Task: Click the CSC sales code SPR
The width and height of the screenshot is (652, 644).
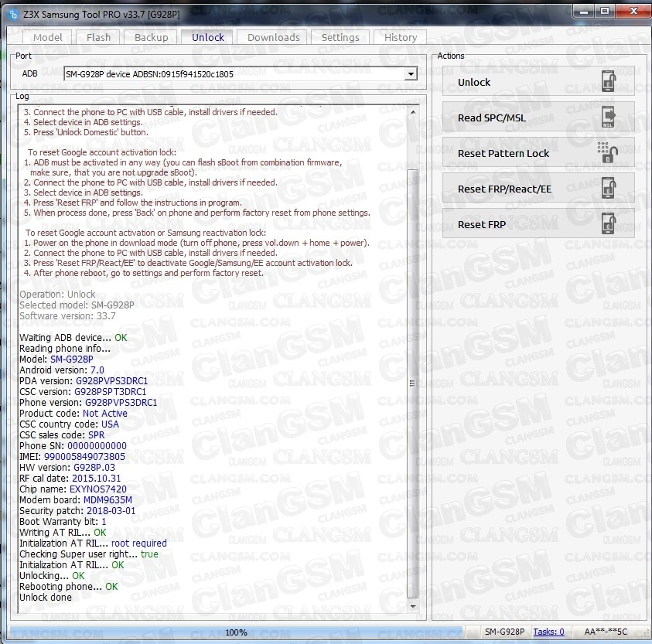Action: pos(97,435)
